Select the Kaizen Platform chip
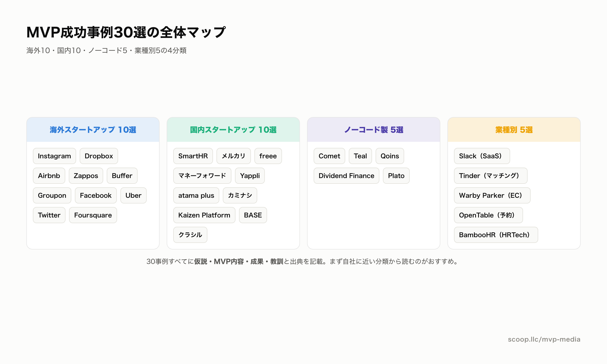607x364 pixels. click(204, 215)
